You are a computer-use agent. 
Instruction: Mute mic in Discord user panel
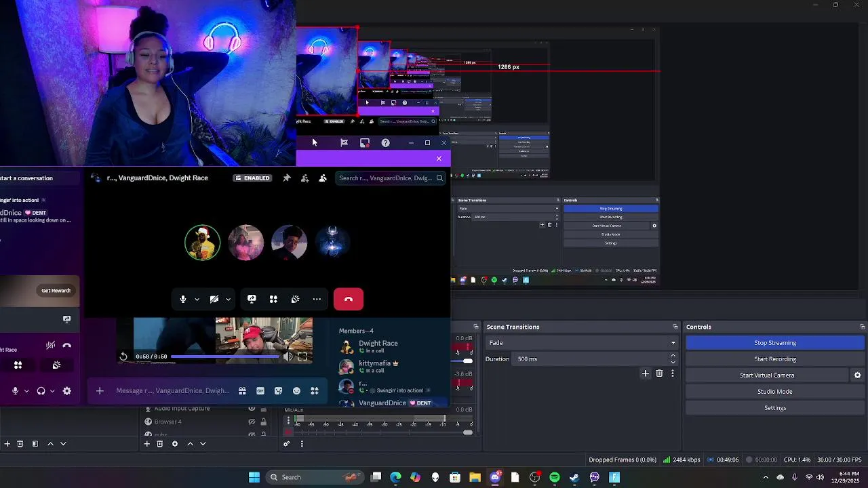tap(15, 390)
